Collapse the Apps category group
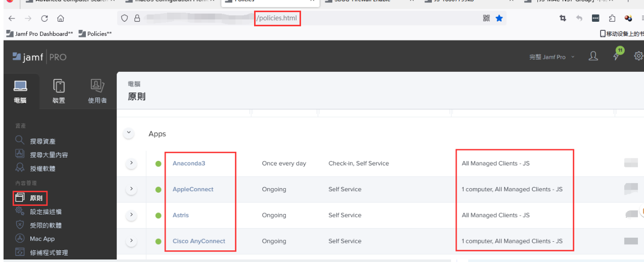 point(129,134)
